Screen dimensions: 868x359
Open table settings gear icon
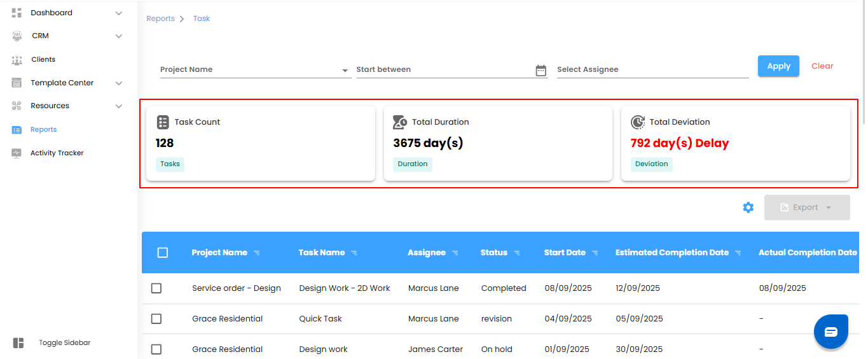tap(748, 208)
